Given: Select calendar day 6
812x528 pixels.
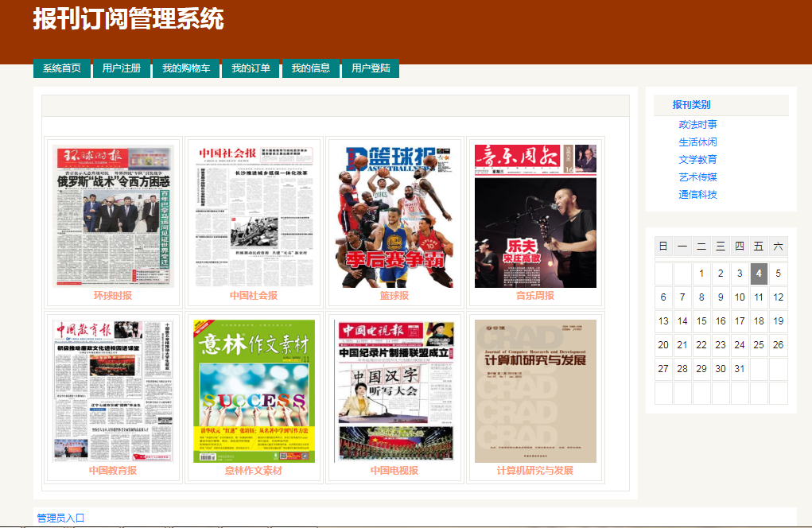Looking at the screenshot, I should pyautogui.click(x=663, y=297).
